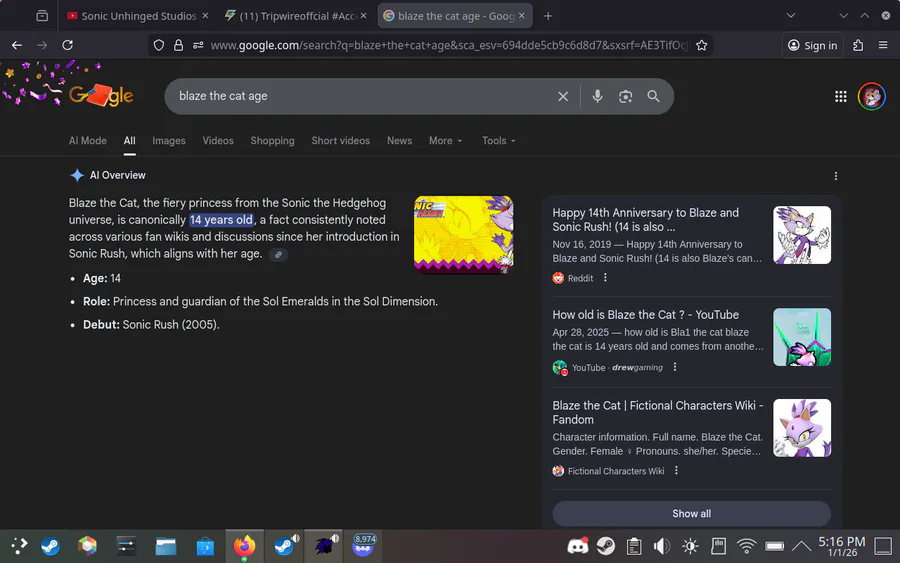900x563 pixels.
Task: Open more options for YouTube drewgaming result
Action: 675,367
